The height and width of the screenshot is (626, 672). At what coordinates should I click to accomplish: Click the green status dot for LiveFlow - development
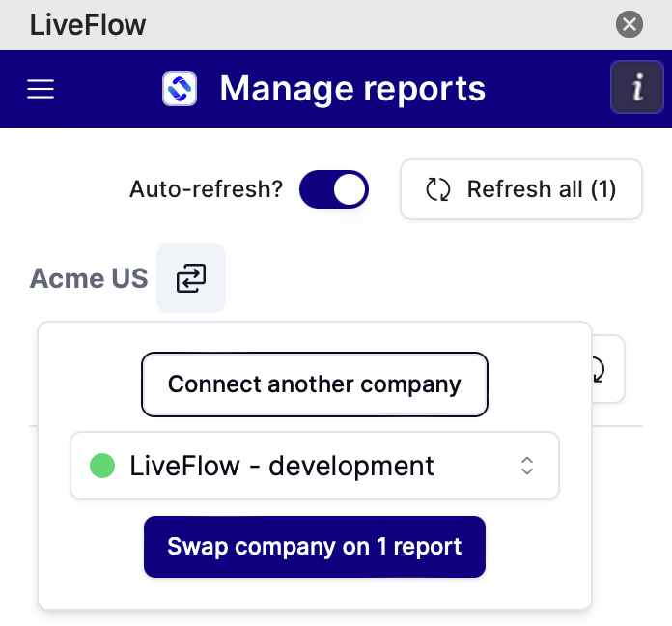pos(102,466)
